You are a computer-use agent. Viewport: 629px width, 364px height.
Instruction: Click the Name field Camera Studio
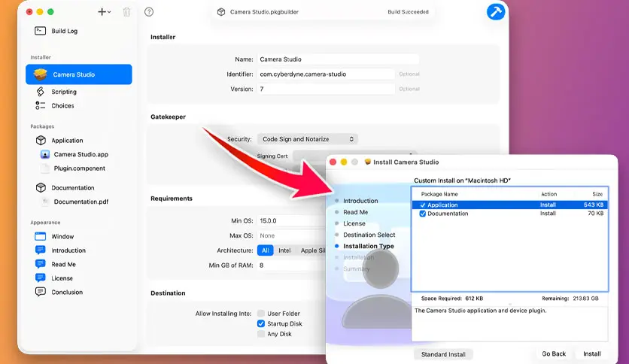click(338, 59)
